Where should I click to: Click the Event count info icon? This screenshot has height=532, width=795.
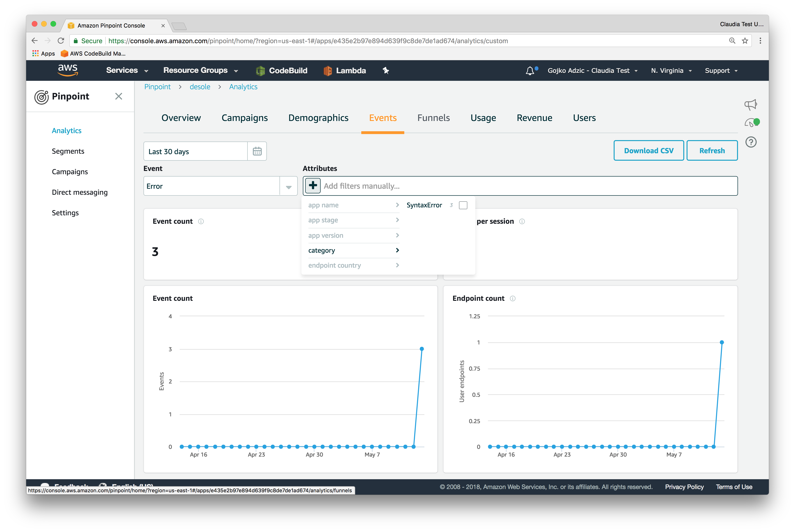[x=201, y=222]
